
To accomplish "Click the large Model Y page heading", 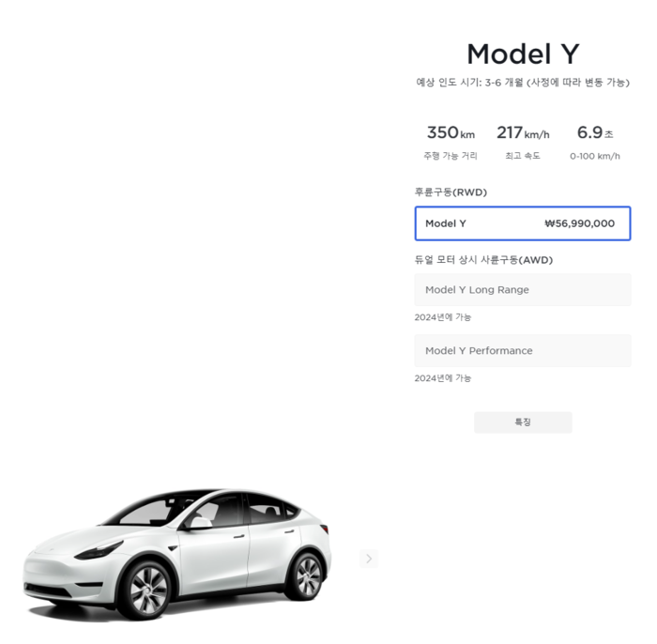I will pos(523,54).
